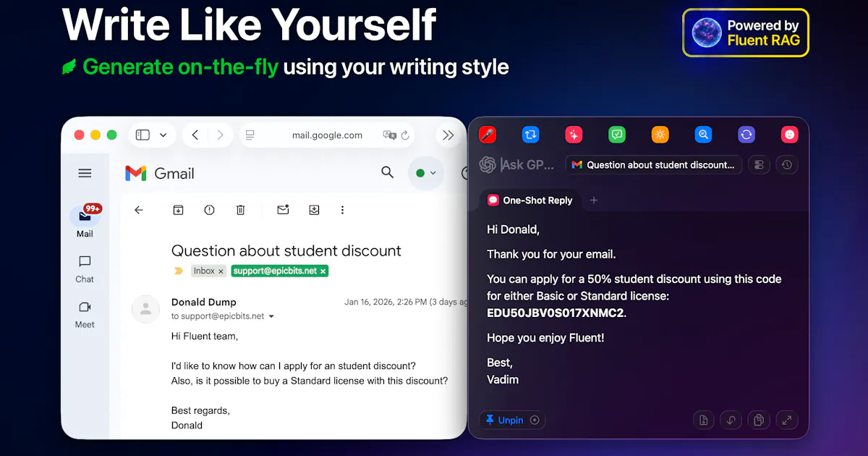Click the 'Hi Donald,' greeting in the reply
Screen dimensions: 868x456
click(x=513, y=229)
